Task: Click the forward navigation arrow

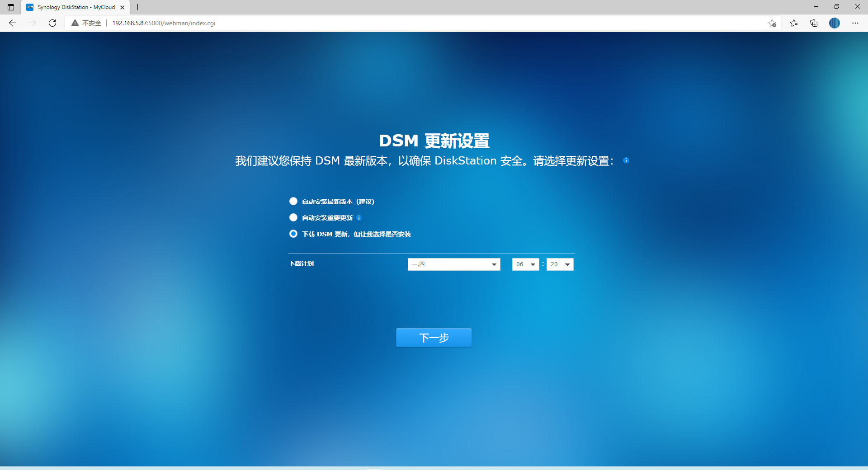Action: [33, 23]
